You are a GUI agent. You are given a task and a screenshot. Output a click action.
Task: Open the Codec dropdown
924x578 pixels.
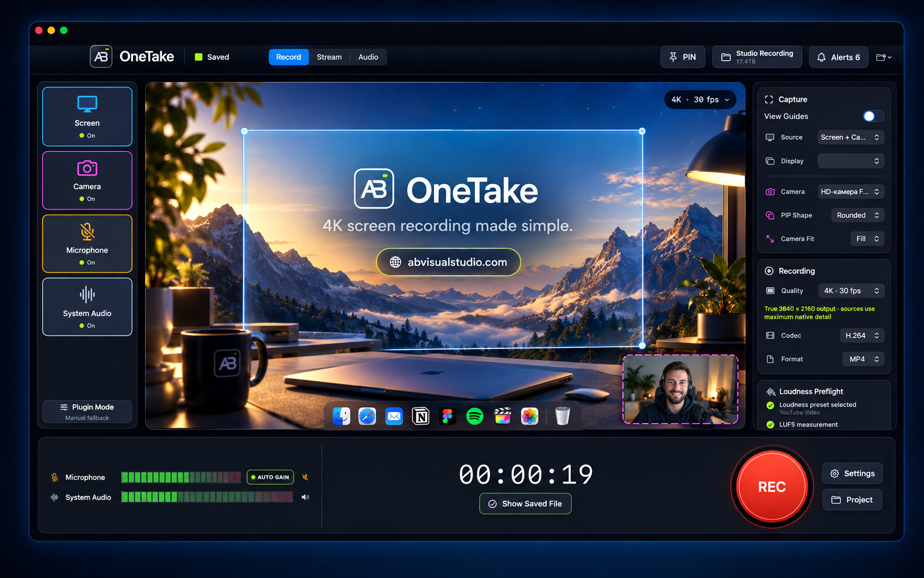[862, 336]
